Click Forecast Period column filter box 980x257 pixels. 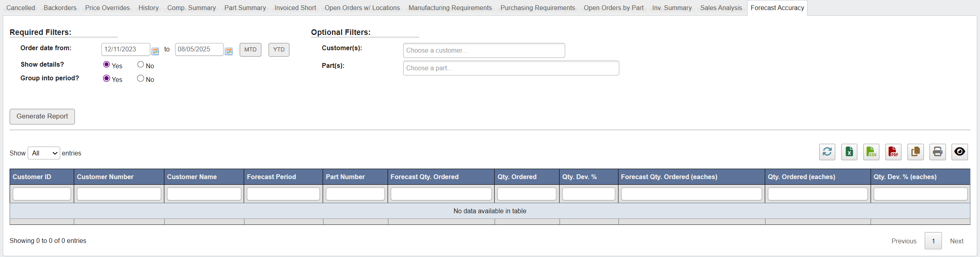tap(283, 194)
